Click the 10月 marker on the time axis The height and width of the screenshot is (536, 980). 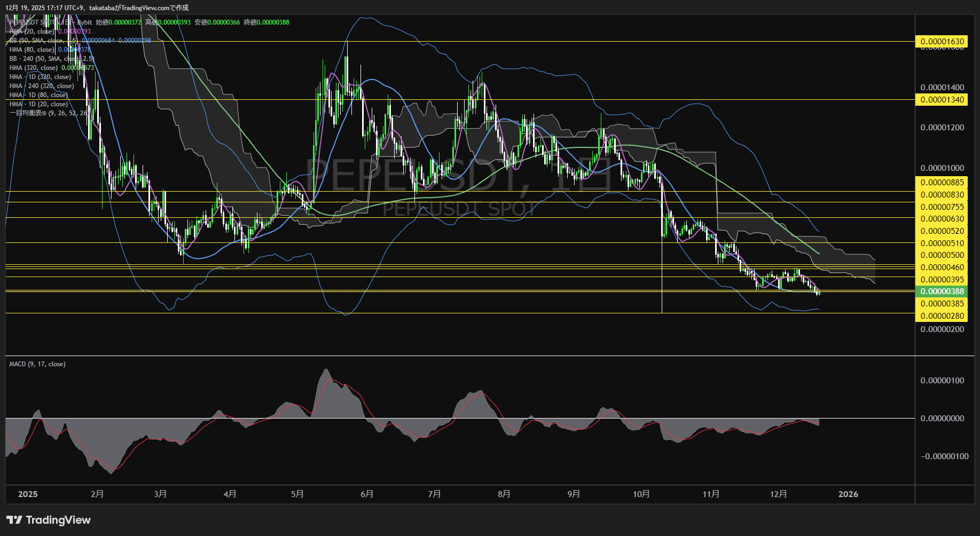coord(641,494)
